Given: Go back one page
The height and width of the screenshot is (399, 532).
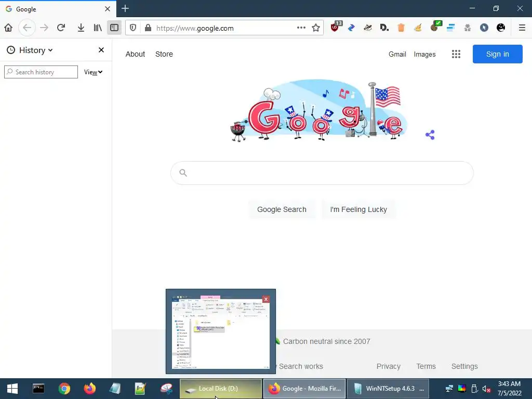Looking at the screenshot, I should click(x=27, y=28).
